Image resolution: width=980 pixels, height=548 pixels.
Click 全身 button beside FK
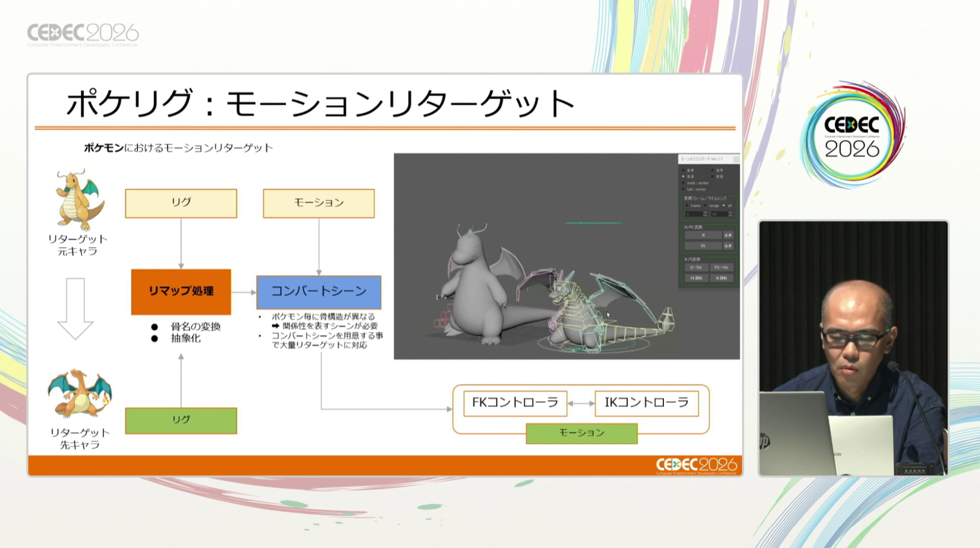(728, 246)
